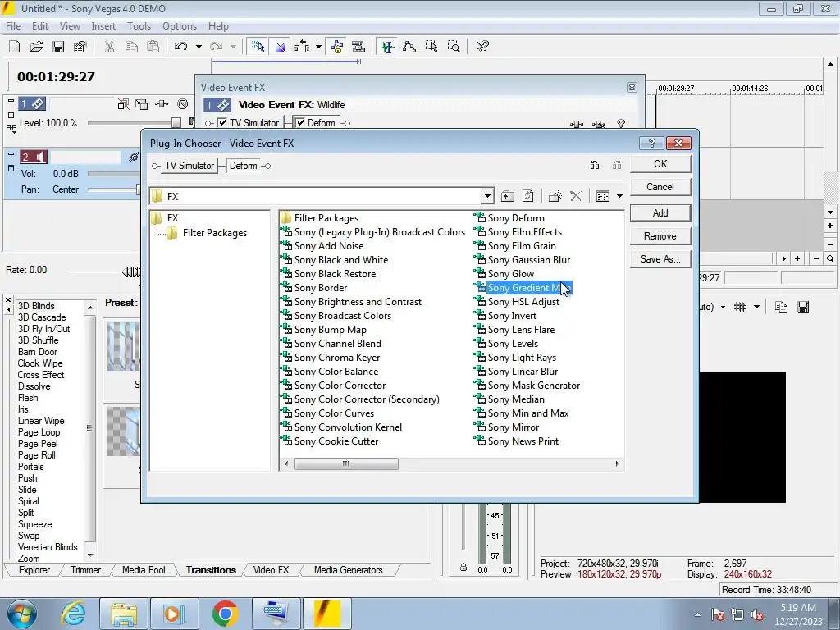840x630 pixels.
Task: Open the Tools menu
Action: 139,26
